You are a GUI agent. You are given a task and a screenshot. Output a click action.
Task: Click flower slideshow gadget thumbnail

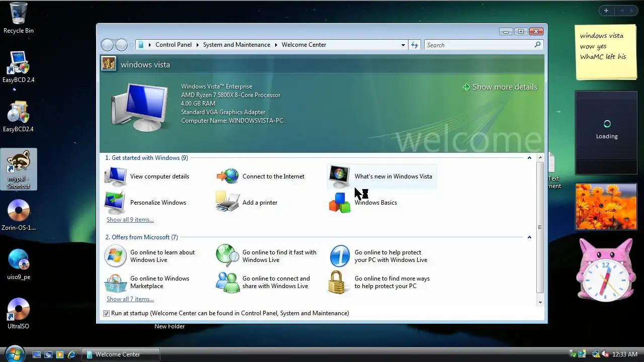click(606, 207)
